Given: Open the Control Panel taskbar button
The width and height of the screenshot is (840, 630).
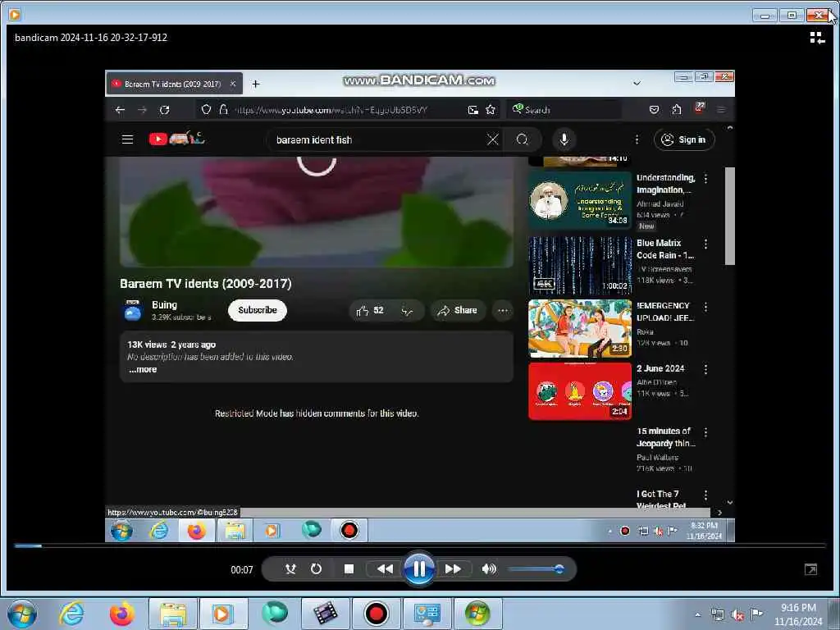Looking at the screenshot, I should tap(427, 614).
